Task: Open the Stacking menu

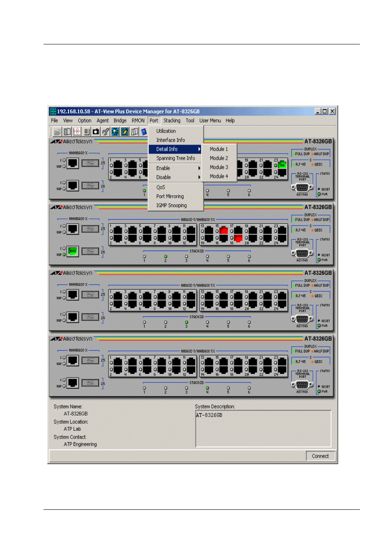Action: tap(172, 120)
